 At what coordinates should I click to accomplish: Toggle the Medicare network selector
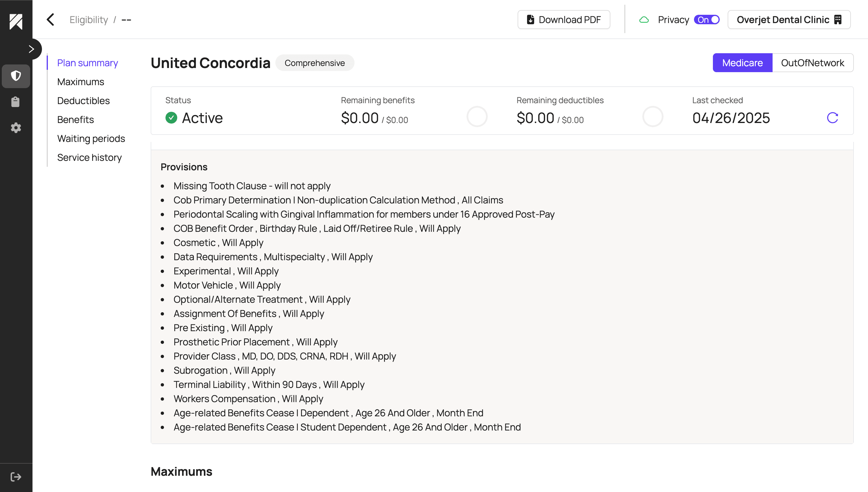point(742,62)
